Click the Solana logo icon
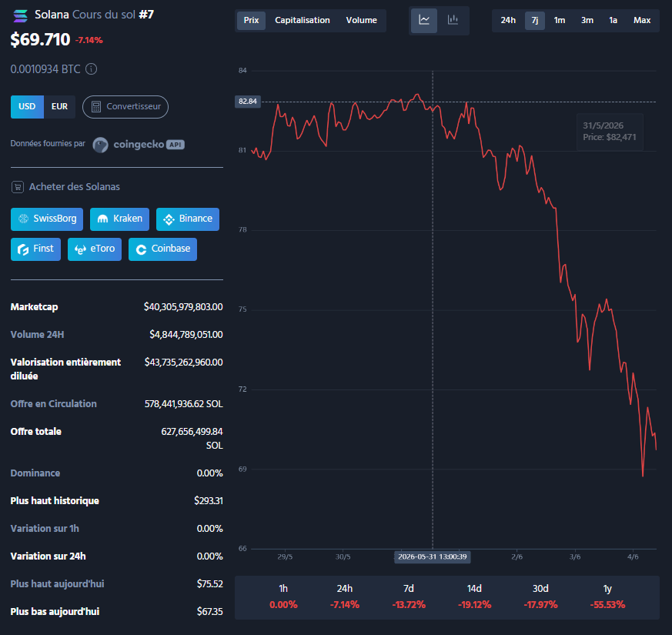This screenshot has height=635, width=672. [21, 16]
